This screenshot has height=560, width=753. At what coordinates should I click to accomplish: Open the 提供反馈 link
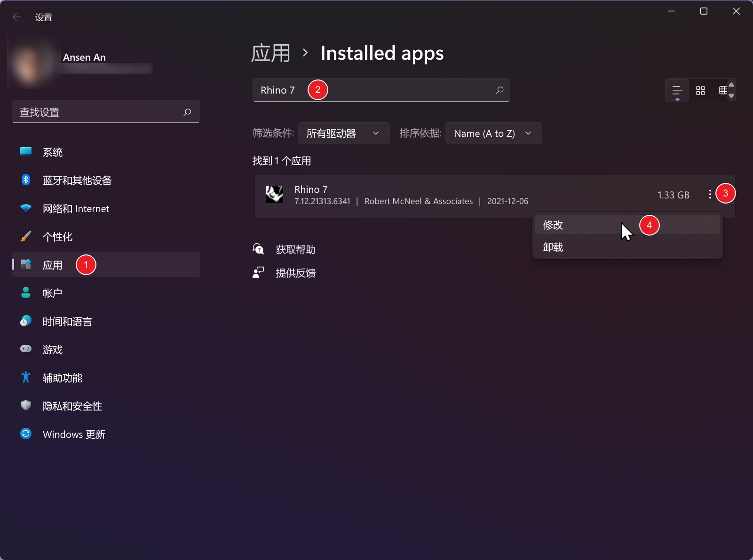pyautogui.click(x=295, y=273)
